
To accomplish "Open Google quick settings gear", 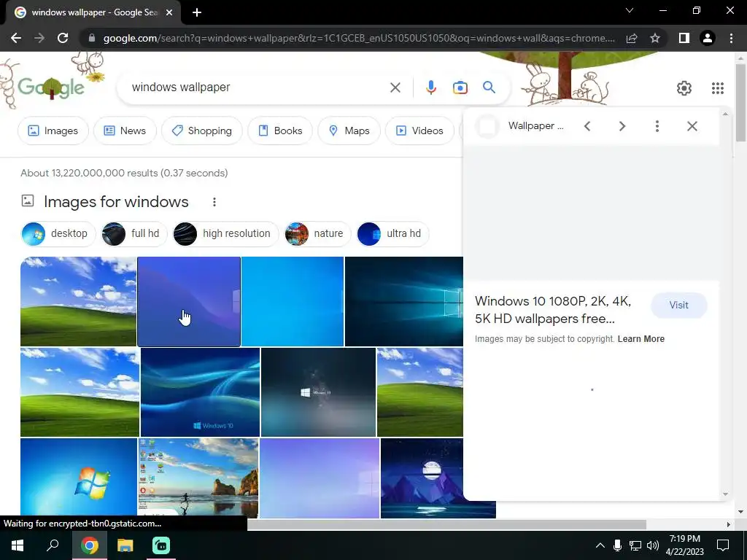I will click(x=684, y=88).
